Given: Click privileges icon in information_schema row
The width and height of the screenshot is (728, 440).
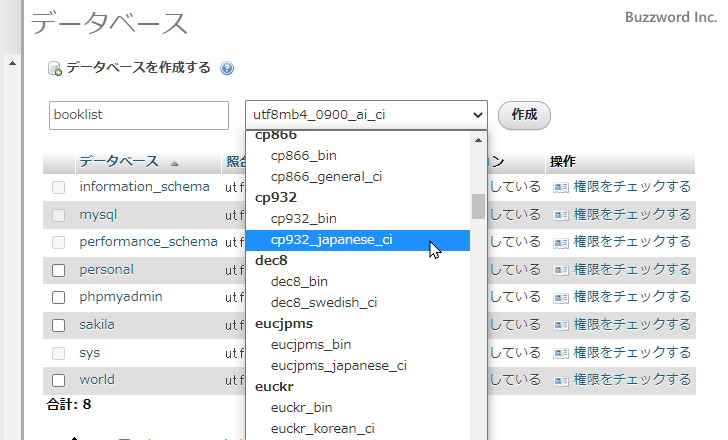Looking at the screenshot, I should point(561,188).
